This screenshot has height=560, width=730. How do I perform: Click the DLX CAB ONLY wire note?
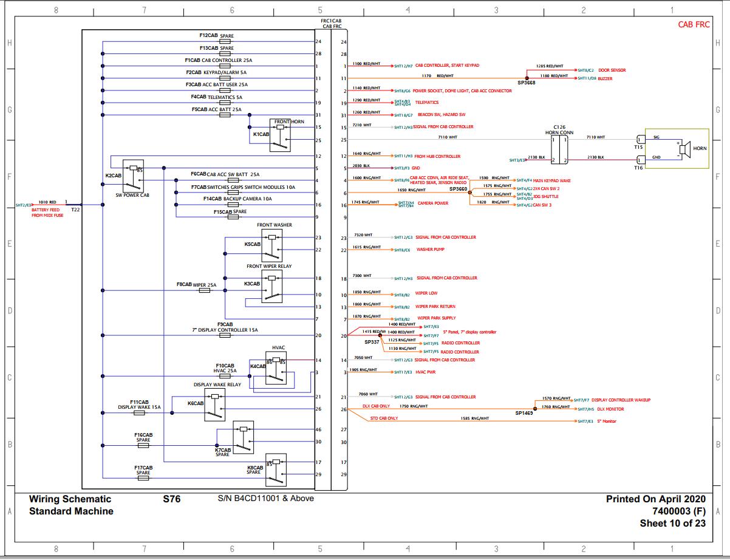coord(377,406)
